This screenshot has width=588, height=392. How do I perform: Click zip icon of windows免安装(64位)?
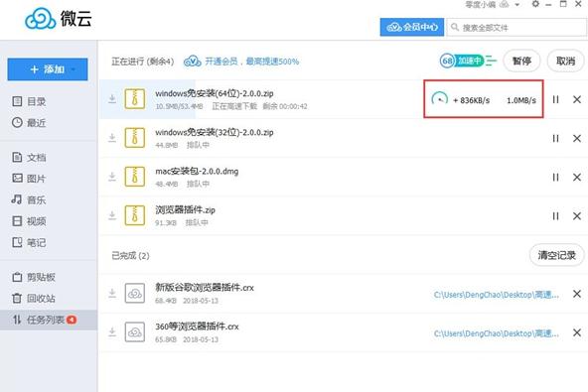tap(135, 99)
